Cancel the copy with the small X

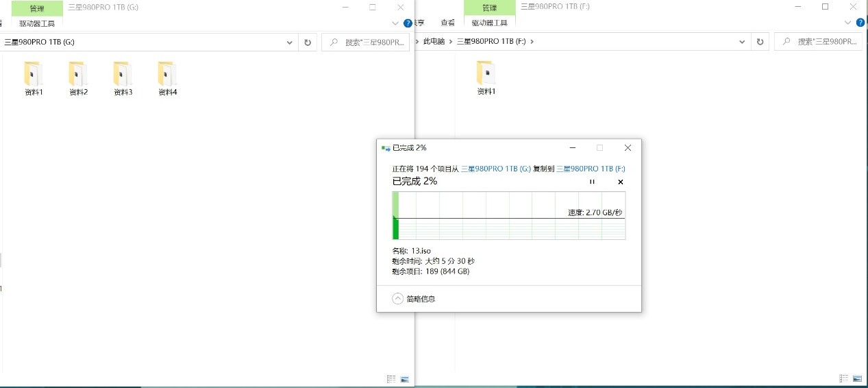[621, 182]
